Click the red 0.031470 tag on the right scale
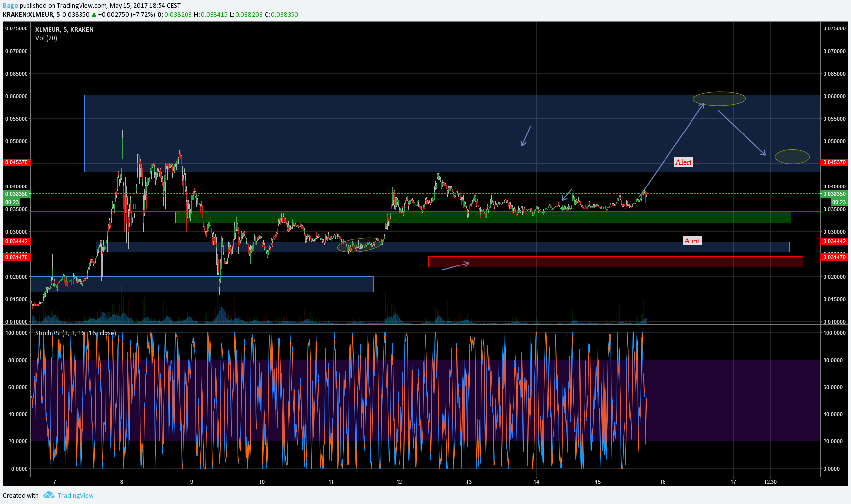Image resolution: width=851 pixels, height=504 pixels. click(x=834, y=257)
